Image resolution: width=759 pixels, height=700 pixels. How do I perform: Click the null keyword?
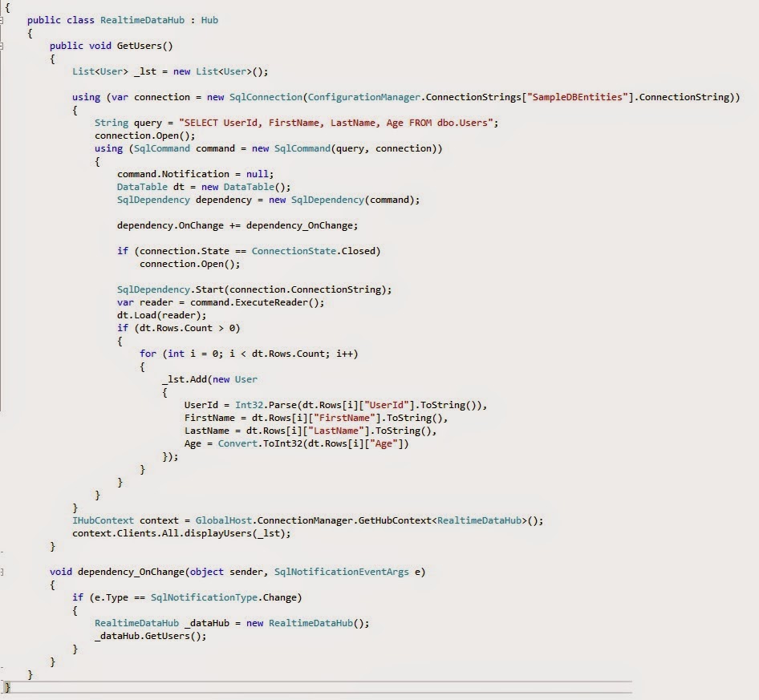tap(258, 174)
